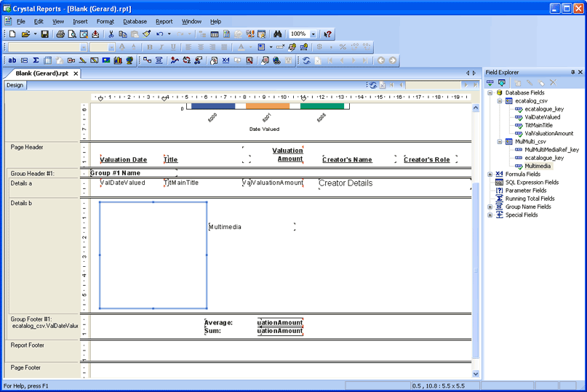The height and width of the screenshot is (392, 587).
Task: Click the Print icon in the toolbar
Action: pyautogui.click(x=60, y=34)
